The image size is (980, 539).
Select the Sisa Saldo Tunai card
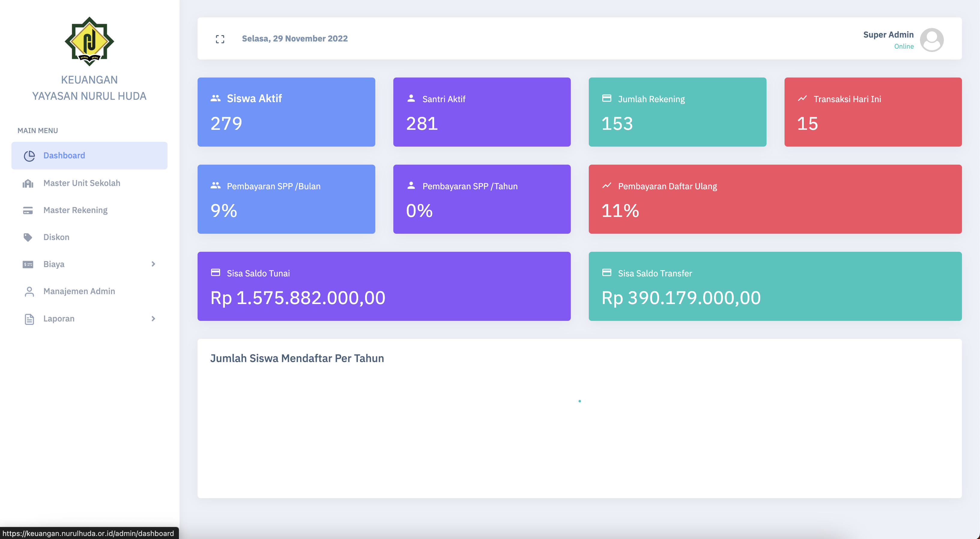383,286
